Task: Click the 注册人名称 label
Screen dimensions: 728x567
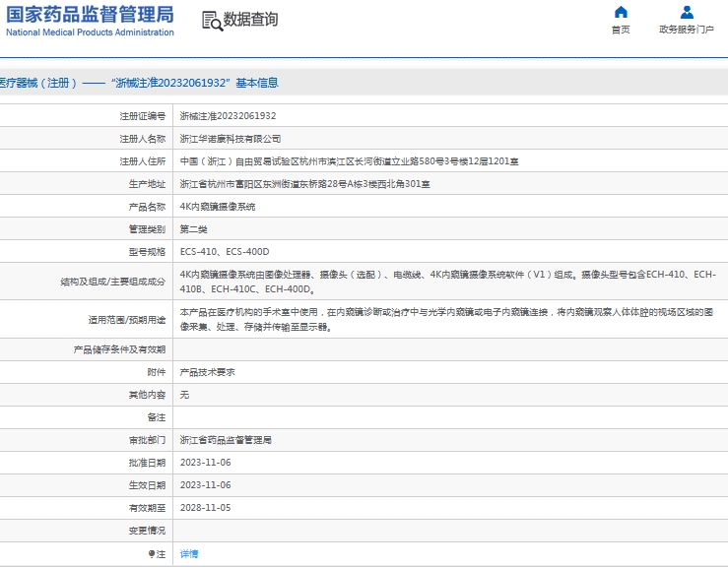Action: click(x=143, y=139)
